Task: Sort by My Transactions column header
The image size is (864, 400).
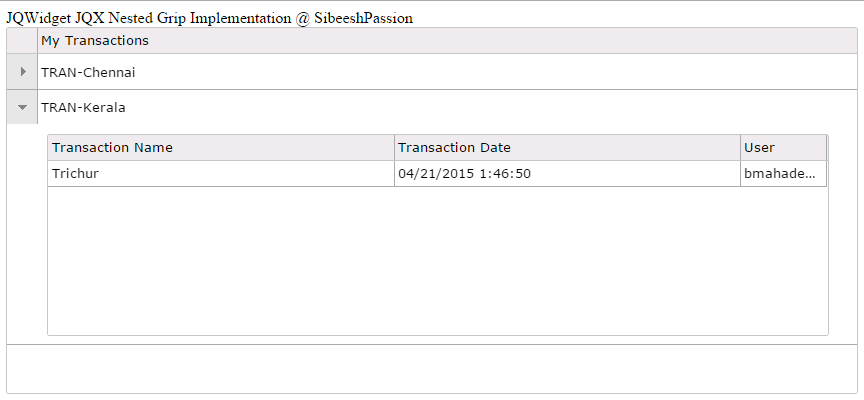Action: [x=95, y=41]
